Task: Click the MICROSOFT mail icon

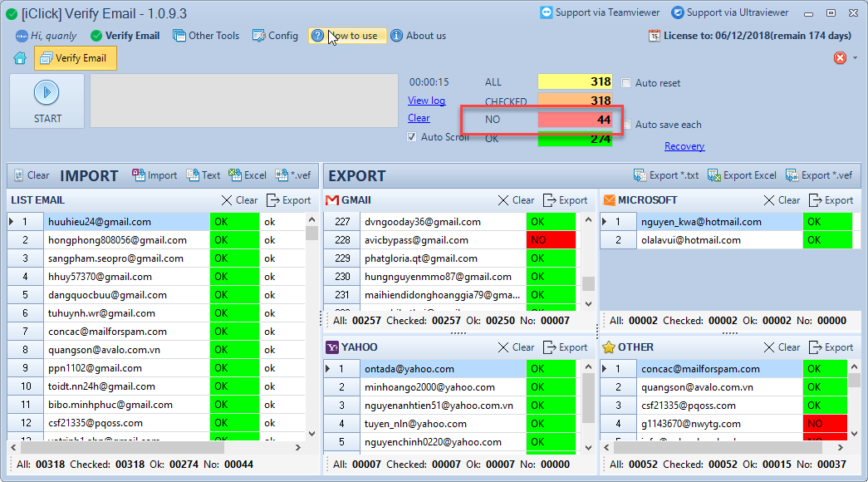Action: click(609, 200)
